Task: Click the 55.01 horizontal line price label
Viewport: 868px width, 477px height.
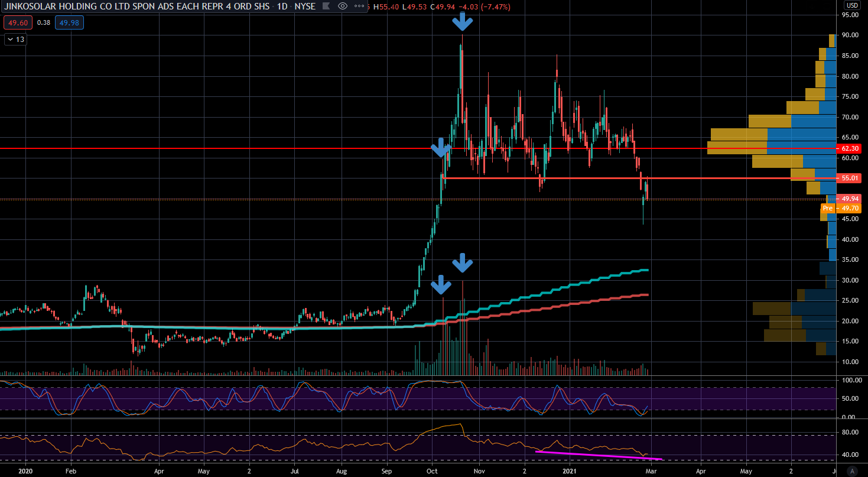Action: coord(849,178)
